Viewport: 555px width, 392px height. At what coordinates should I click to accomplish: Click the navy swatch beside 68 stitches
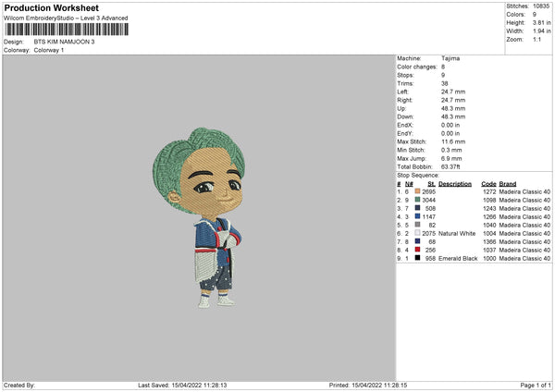point(417,241)
